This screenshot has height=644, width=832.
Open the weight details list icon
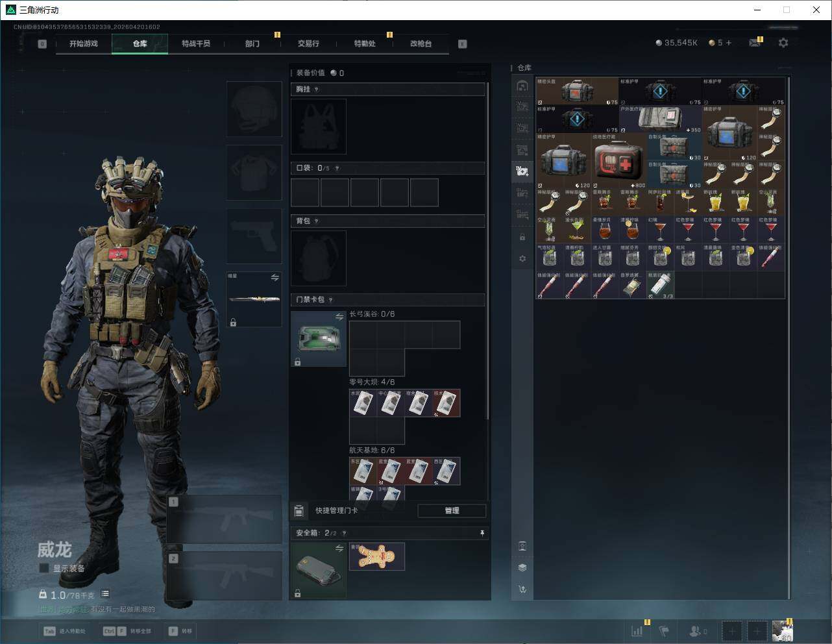pyautogui.click(x=105, y=594)
